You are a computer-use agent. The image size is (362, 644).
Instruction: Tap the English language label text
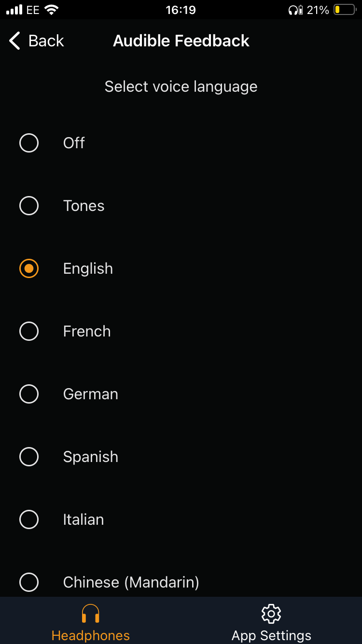click(87, 268)
